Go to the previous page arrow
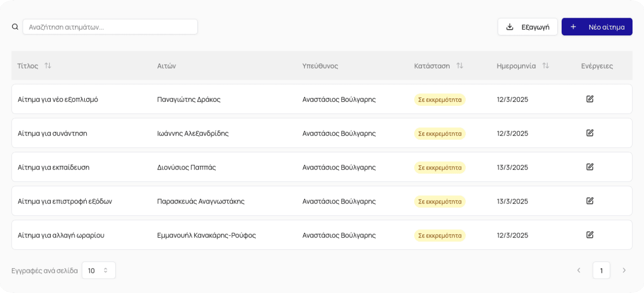 point(578,270)
